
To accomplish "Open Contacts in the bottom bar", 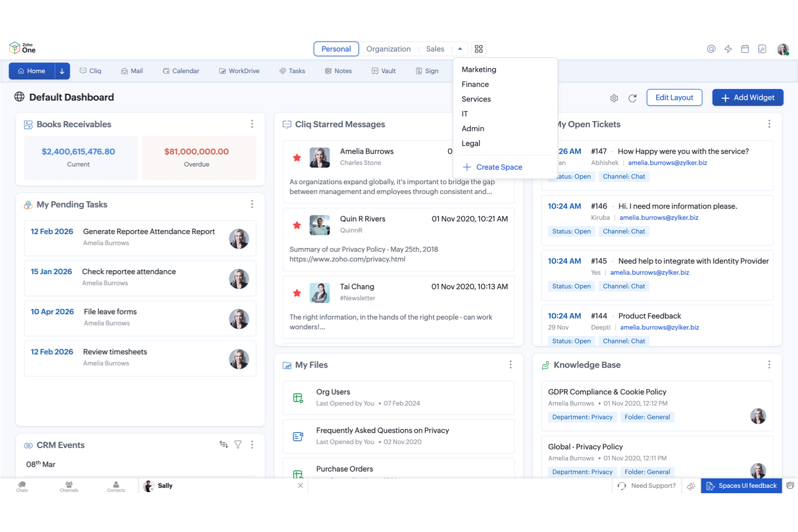I will point(116,486).
